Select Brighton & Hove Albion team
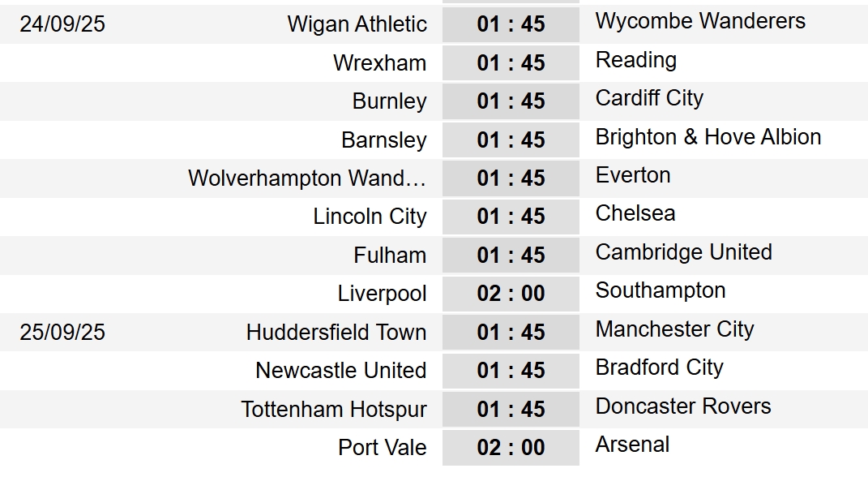Image resolution: width=868 pixels, height=477 pixels. (x=708, y=137)
